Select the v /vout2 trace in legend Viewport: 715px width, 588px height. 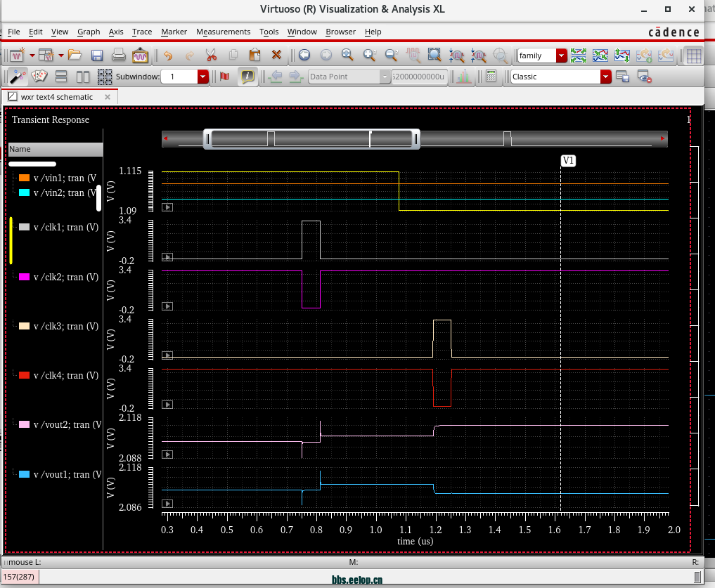click(67, 424)
